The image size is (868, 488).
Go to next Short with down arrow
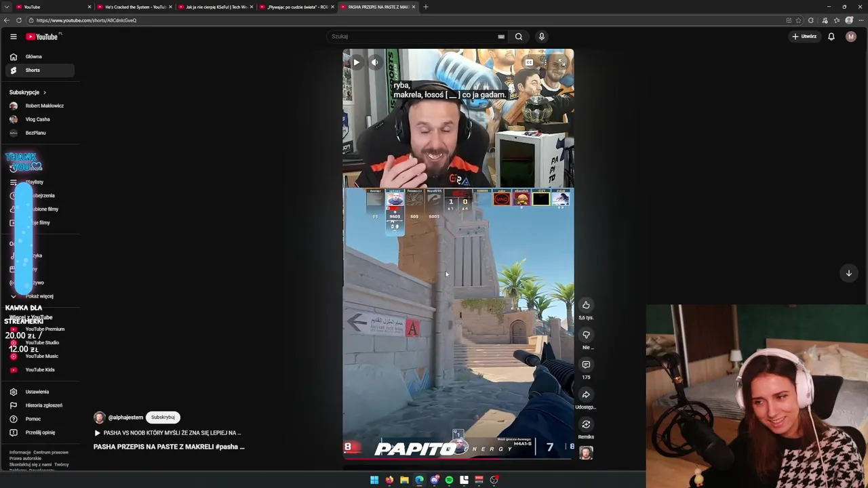(848, 273)
